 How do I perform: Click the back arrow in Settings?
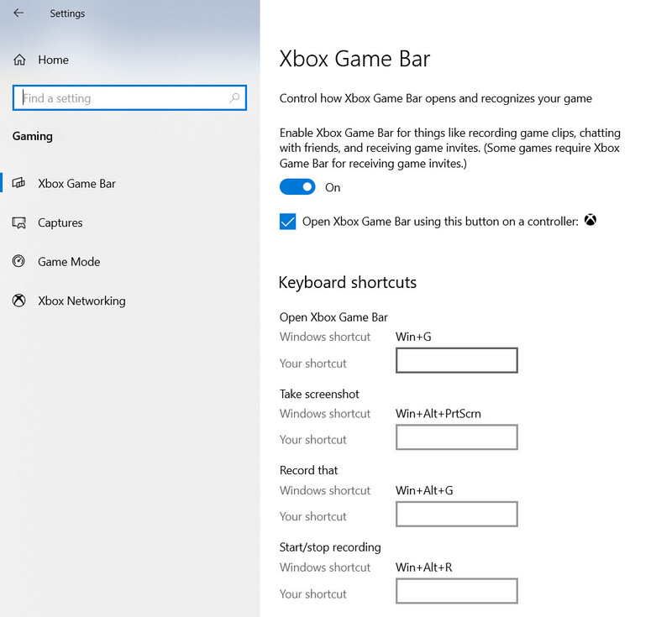[18, 13]
